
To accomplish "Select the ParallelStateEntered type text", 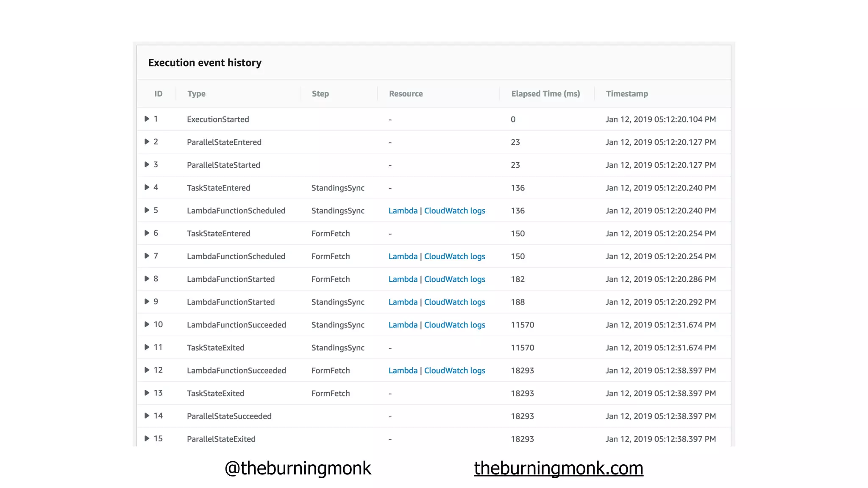I will (x=224, y=142).
